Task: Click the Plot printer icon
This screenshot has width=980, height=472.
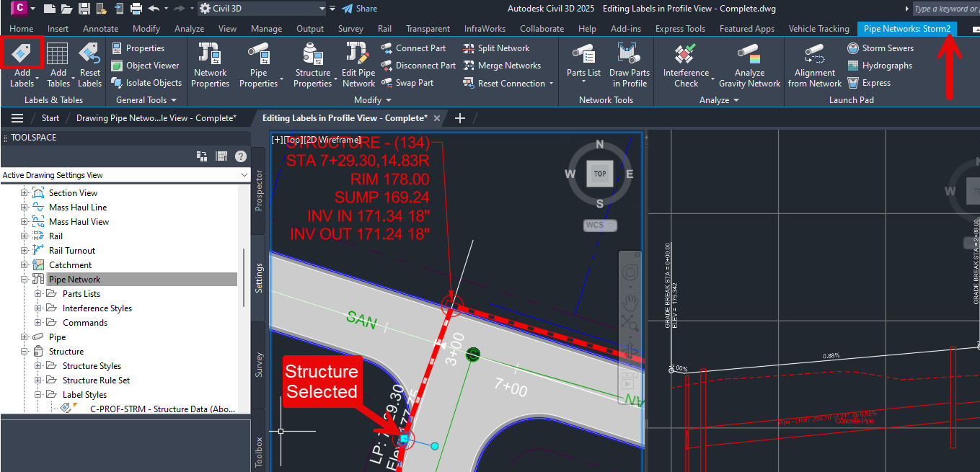Action: click(136, 9)
